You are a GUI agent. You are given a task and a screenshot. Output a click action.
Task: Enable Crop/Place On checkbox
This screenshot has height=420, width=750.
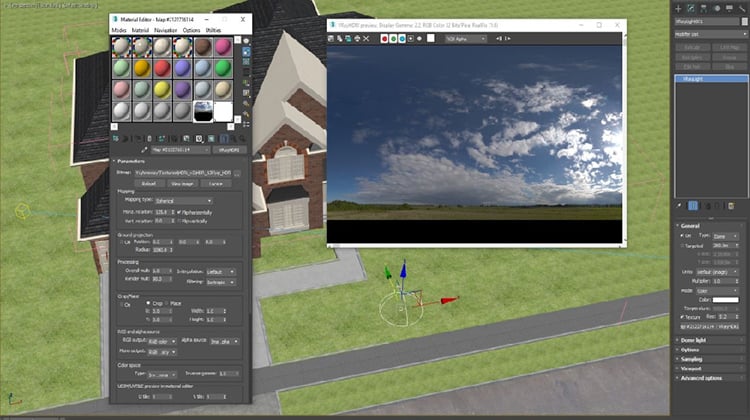pos(121,305)
